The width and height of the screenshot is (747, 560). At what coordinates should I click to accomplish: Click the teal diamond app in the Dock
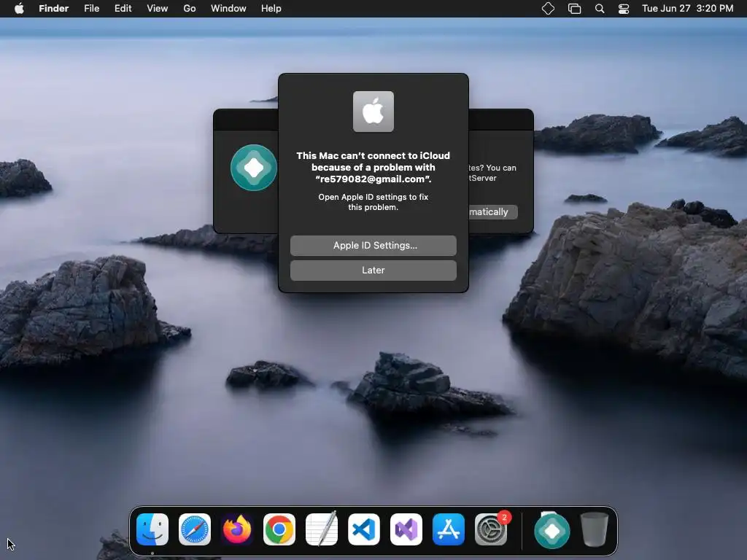coord(552,531)
